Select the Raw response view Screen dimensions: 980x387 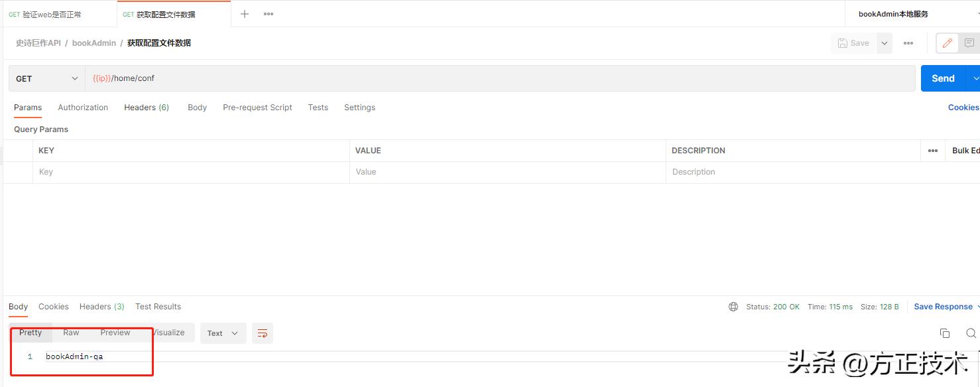coord(71,333)
